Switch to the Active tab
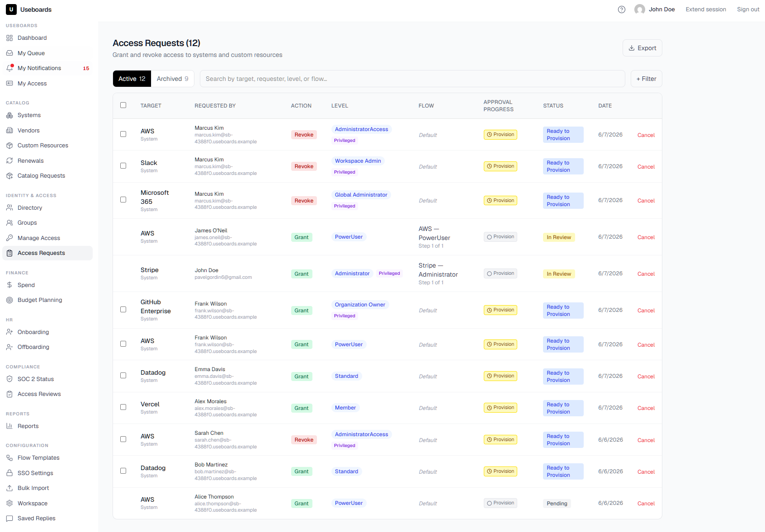765x532 pixels. tap(132, 79)
